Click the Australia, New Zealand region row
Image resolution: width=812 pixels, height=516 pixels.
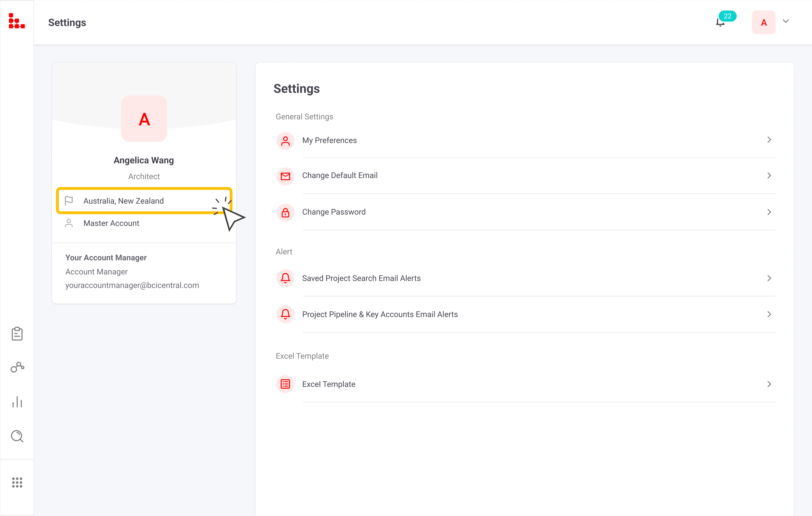(123, 201)
